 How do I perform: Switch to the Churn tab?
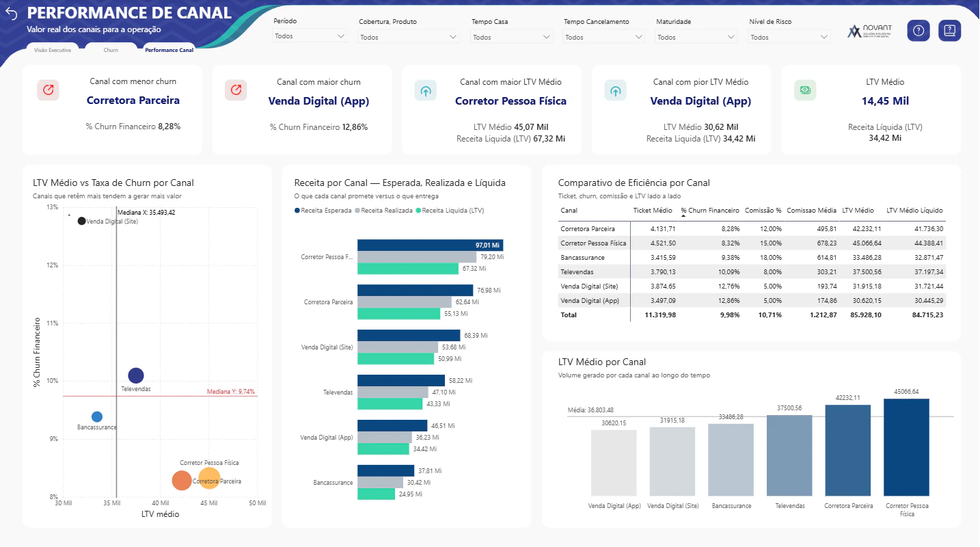point(111,50)
